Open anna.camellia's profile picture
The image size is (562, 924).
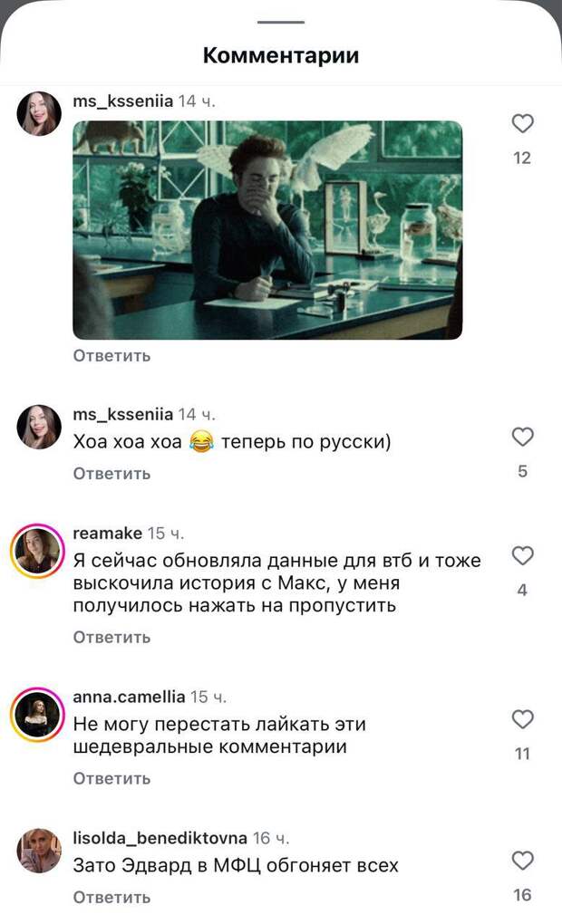(x=37, y=715)
